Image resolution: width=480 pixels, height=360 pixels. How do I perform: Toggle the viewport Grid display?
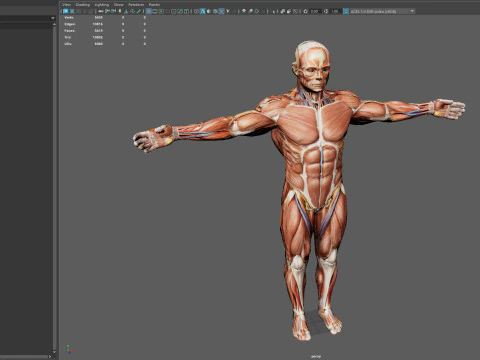point(148,11)
